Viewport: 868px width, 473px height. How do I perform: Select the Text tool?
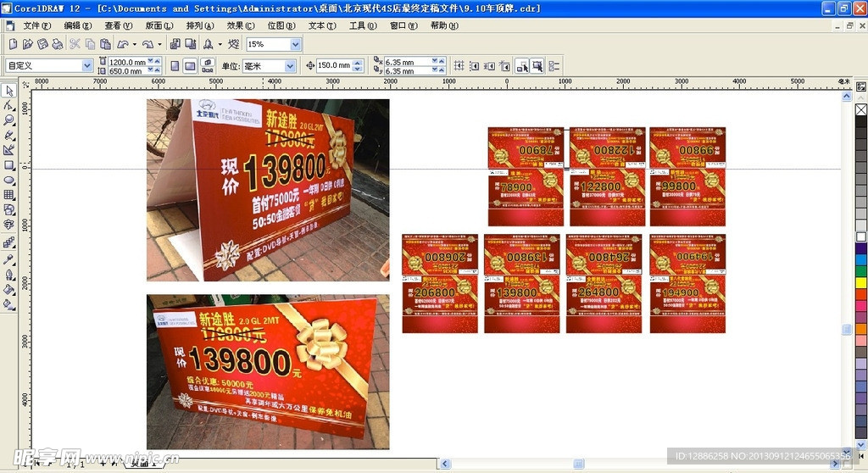click(8, 225)
